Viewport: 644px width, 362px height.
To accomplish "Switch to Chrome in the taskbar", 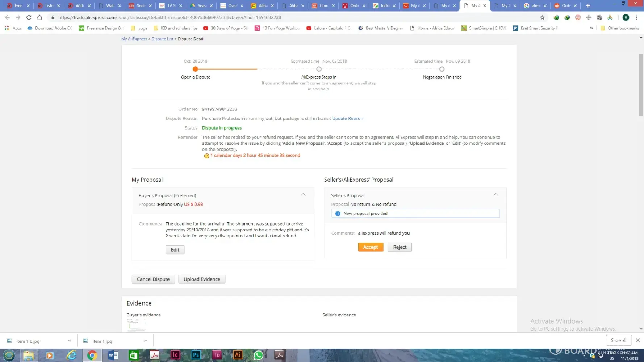I will point(92,355).
